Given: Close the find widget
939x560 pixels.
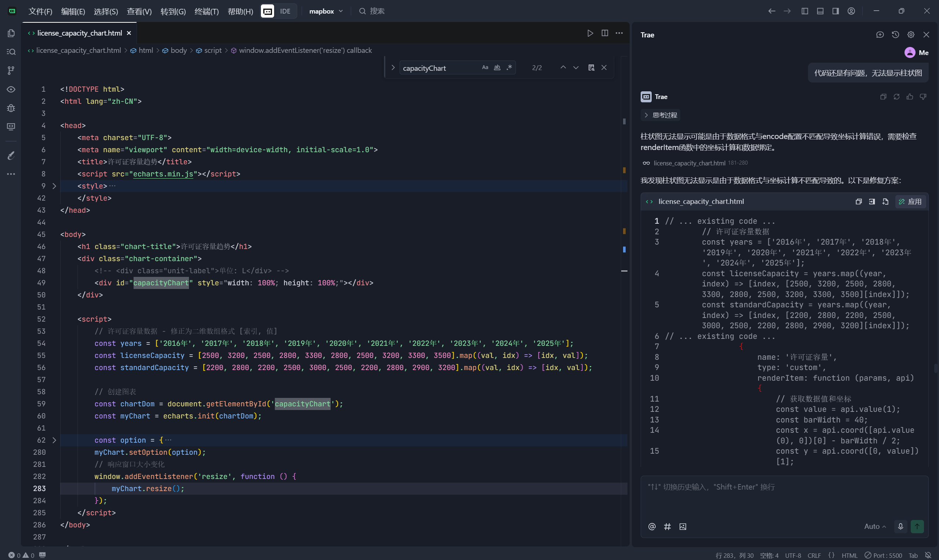Looking at the screenshot, I should tap(604, 67).
